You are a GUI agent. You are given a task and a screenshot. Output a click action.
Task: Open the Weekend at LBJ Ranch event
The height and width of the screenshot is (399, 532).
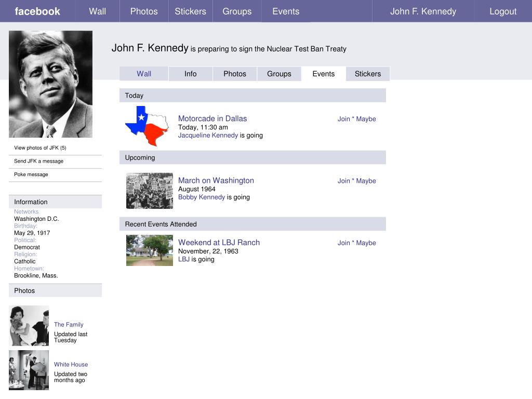click(219, 242)
